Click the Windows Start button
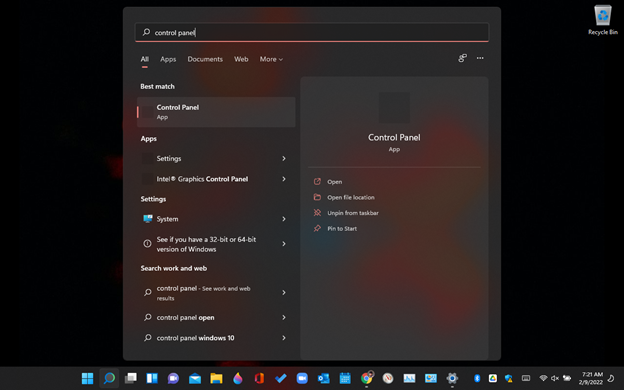Viewport: 624px width, 390px height. click(87, 378)
